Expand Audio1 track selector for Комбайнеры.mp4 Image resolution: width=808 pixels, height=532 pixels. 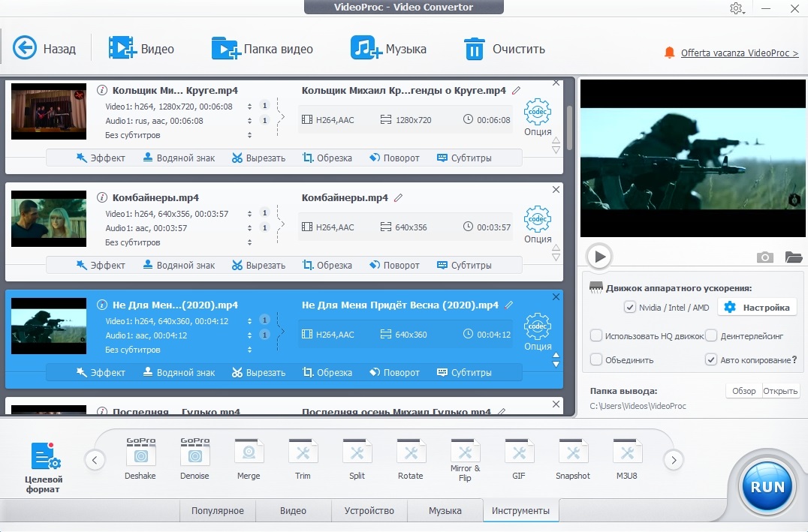(249, 227)
